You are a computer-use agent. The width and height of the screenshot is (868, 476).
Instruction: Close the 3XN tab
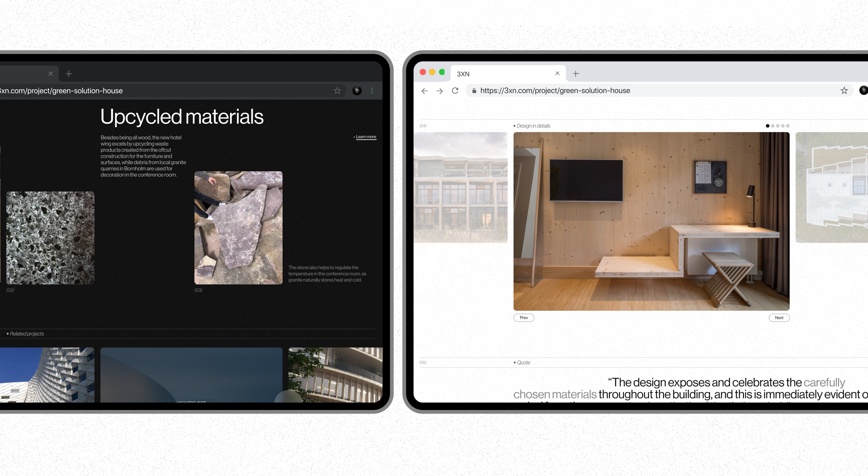click(x=557, y=73)
